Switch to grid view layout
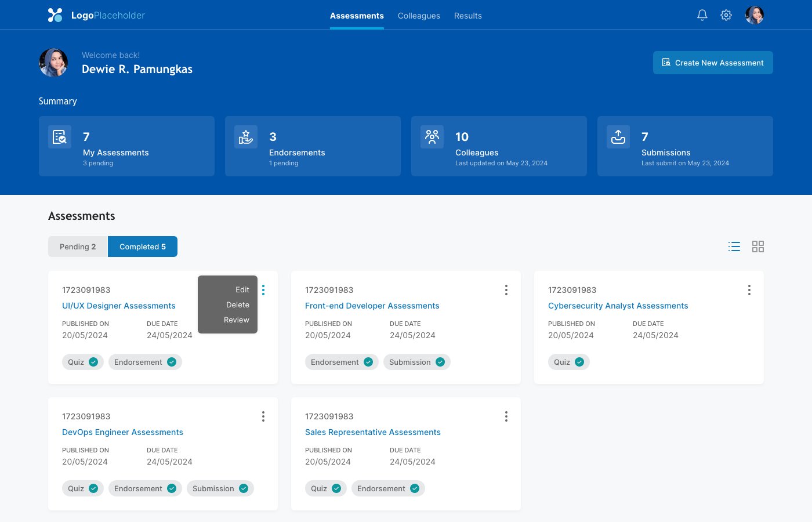812x522 pixels. tap(758, 246)
